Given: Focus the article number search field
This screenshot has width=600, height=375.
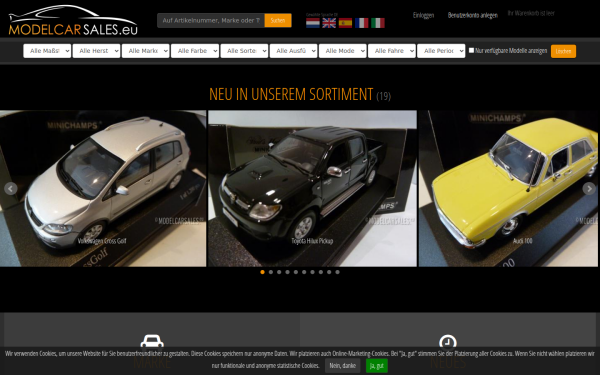Looking at the screenshot, I should tap(211, 20).
